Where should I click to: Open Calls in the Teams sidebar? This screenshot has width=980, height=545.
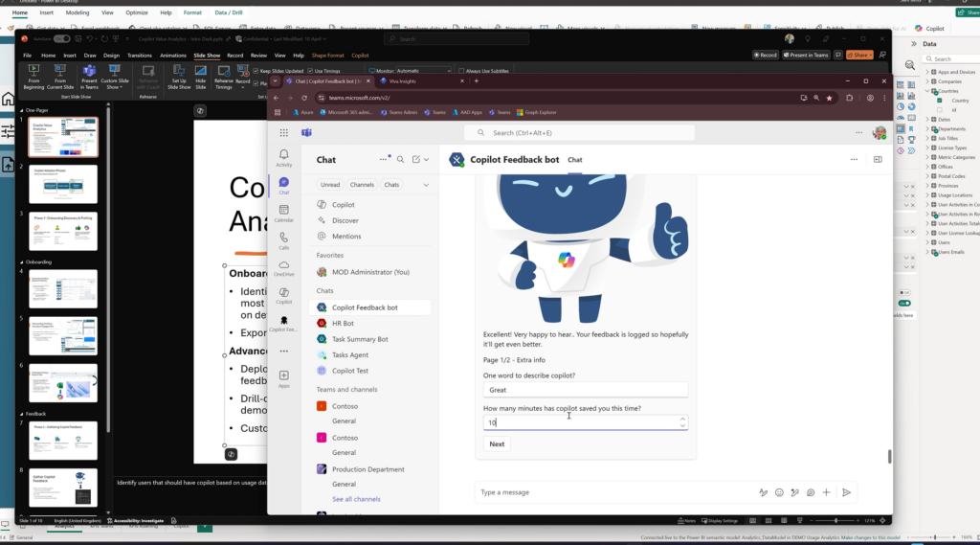coord(283,240)
